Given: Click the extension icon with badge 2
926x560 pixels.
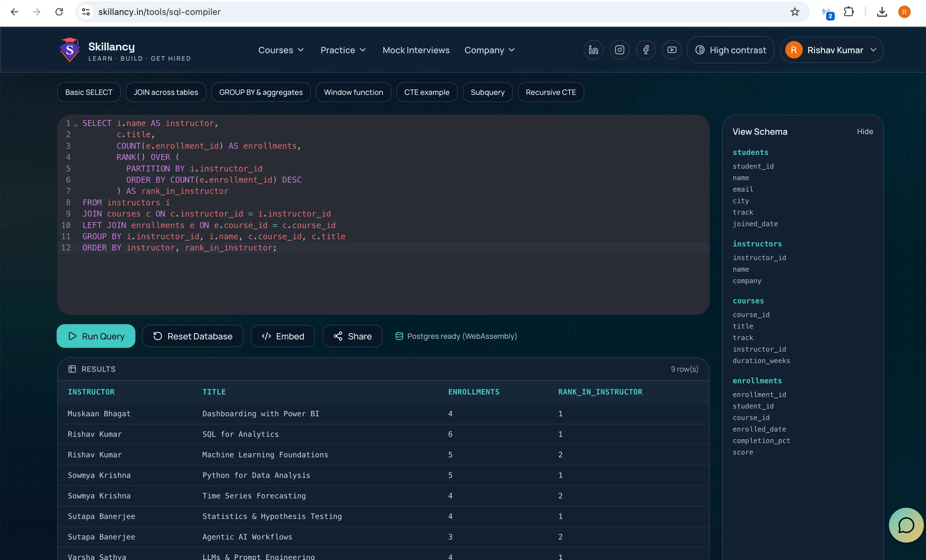Looking at the screenshot, I should [828, 13].
